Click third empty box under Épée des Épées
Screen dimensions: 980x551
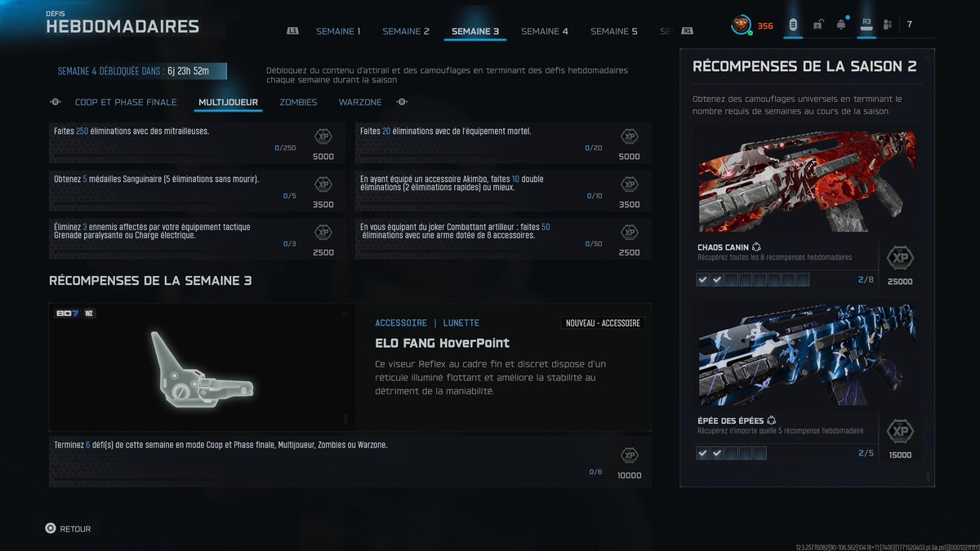(732, 453)
